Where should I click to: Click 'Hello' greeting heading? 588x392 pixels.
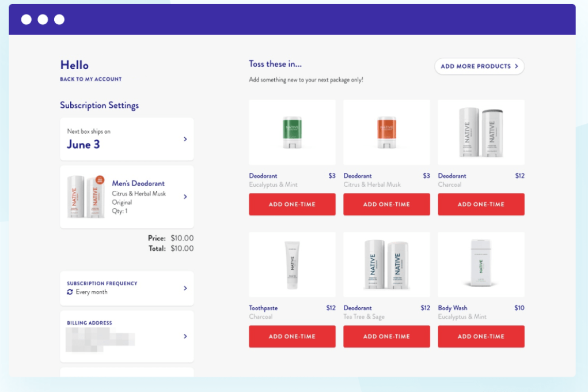pos(74,65)
